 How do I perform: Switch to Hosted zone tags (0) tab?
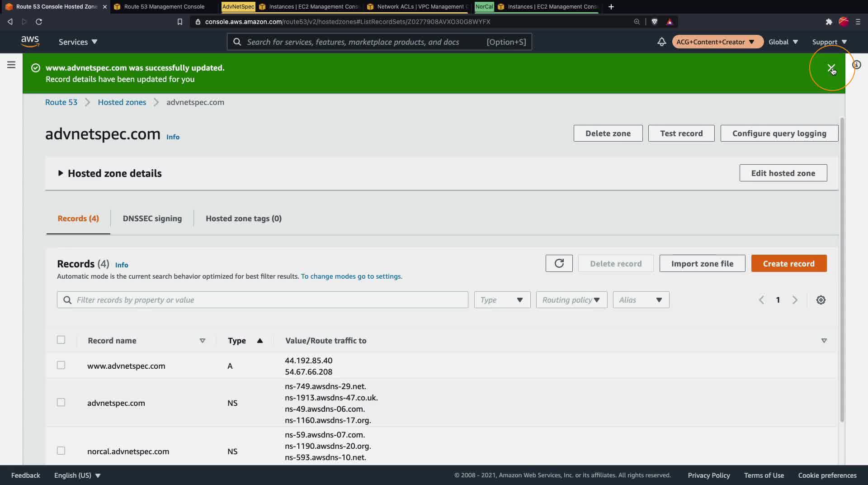(244, 219)
